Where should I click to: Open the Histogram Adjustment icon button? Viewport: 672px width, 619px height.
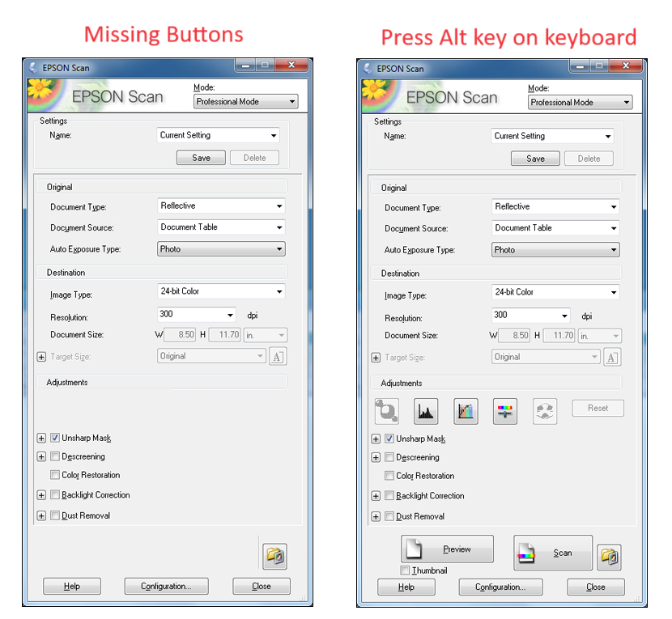coord(426,411)
